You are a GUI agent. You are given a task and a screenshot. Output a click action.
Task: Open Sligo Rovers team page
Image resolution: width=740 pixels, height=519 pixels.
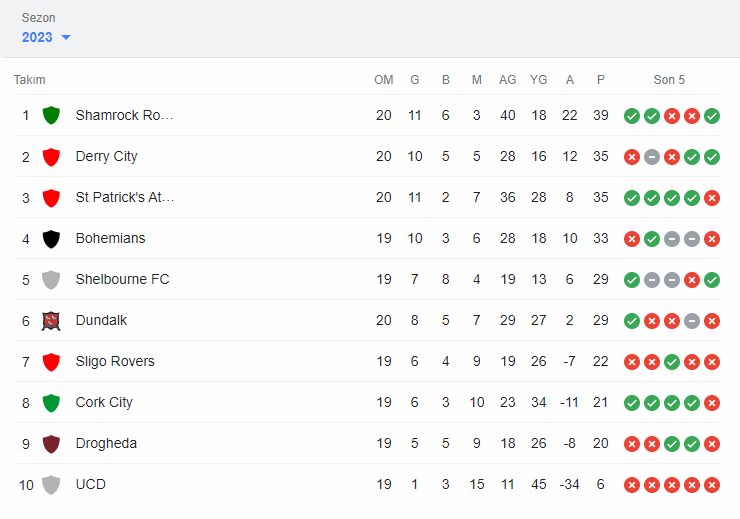(x=115, y=361)
